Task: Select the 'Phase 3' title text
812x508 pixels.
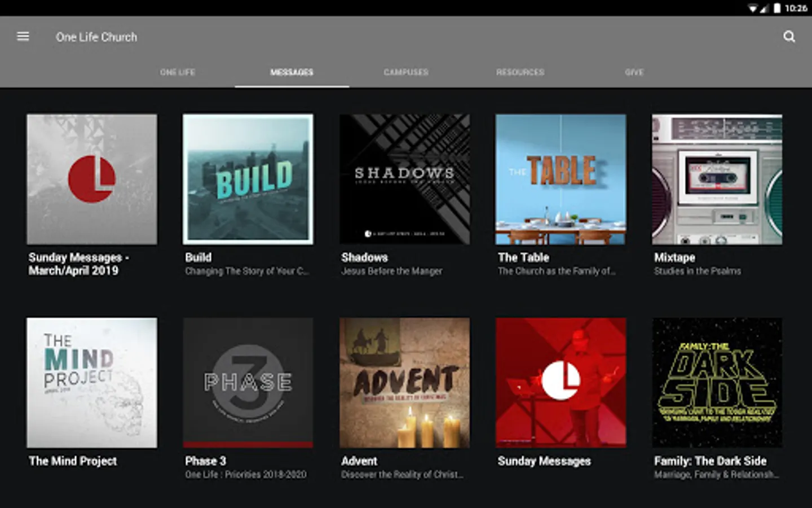Action: 206,461
